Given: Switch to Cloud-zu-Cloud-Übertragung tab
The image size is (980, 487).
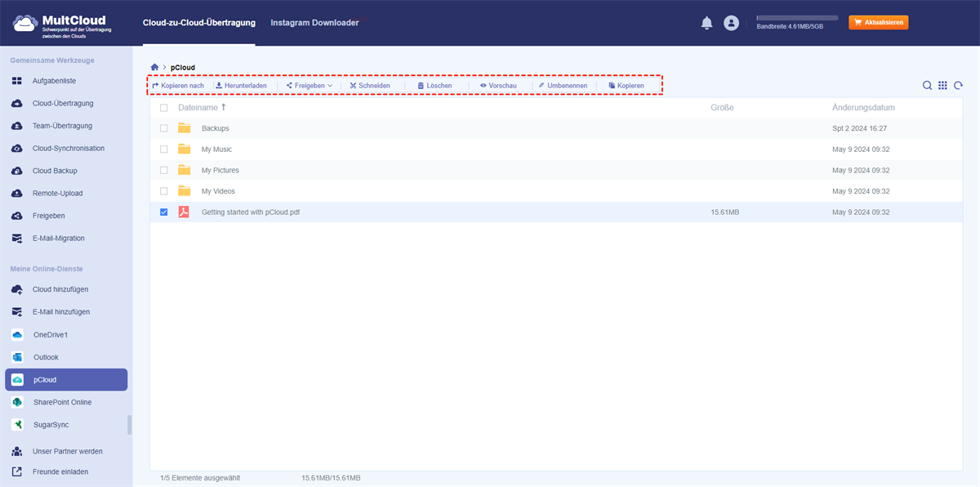Looking at the screenshot, I should [198, 23].
